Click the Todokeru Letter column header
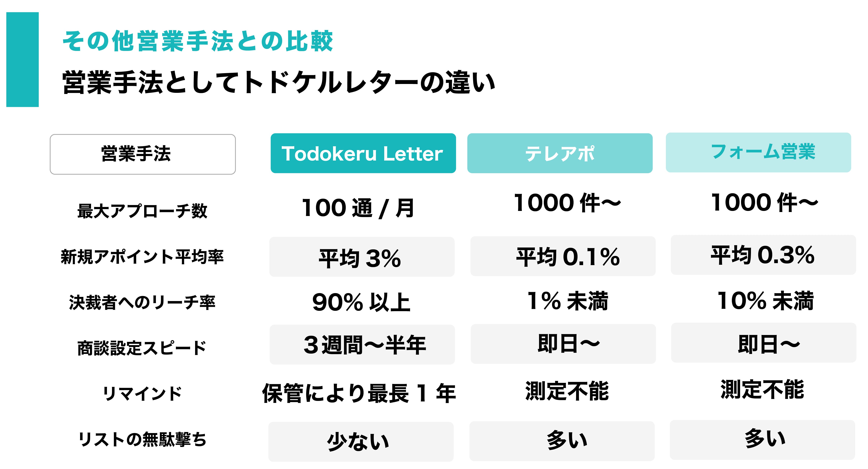The image size is (868, 469). click(363, 153)
